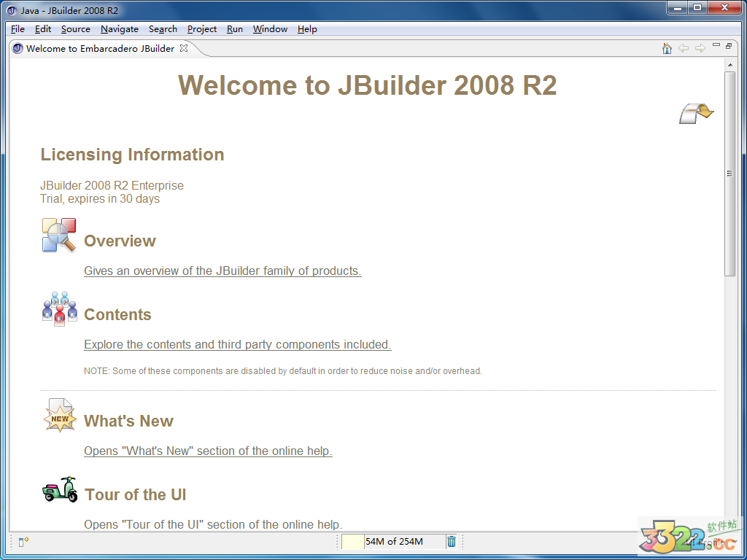Click the back arrow navigation icon
This screenshot has width=747, height=560.
(684, 48)
